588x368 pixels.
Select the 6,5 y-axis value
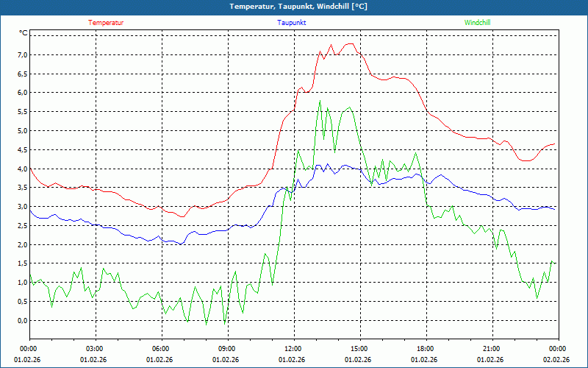tap(21, 74)
